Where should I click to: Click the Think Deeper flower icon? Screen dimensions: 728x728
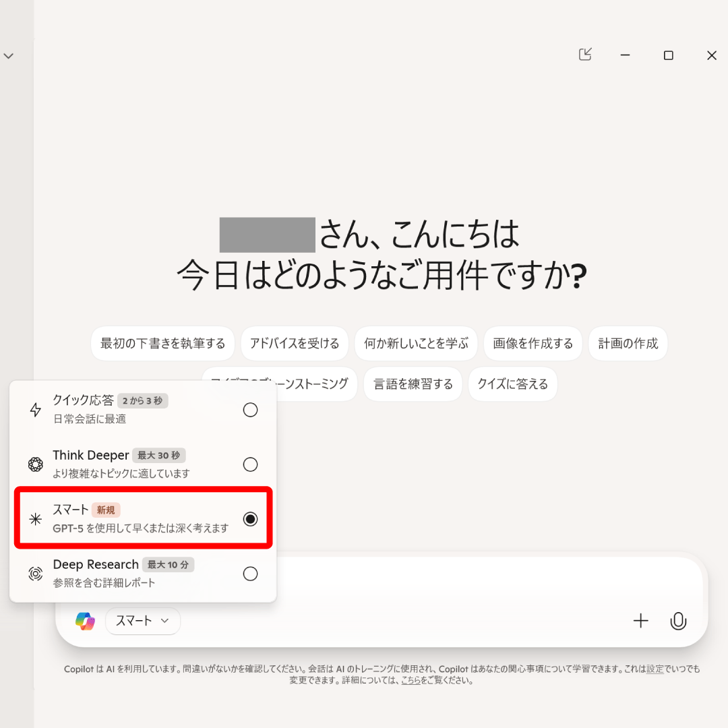[36, 464]
